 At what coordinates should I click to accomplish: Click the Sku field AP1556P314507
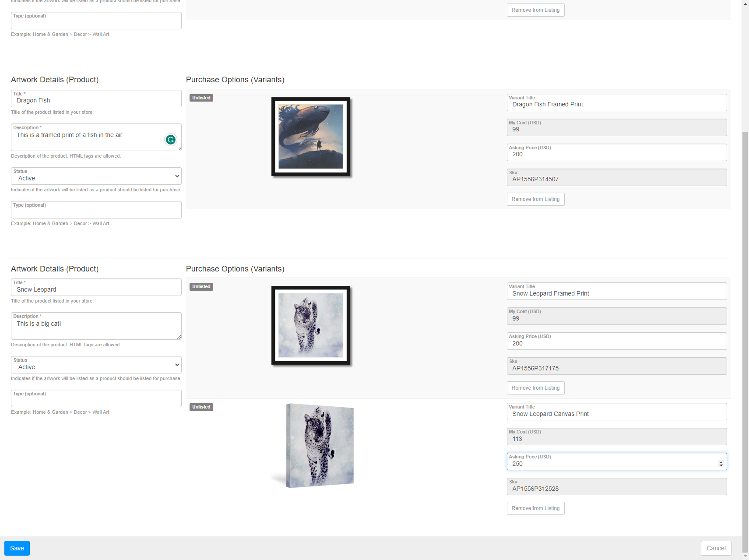click(617, 177)
